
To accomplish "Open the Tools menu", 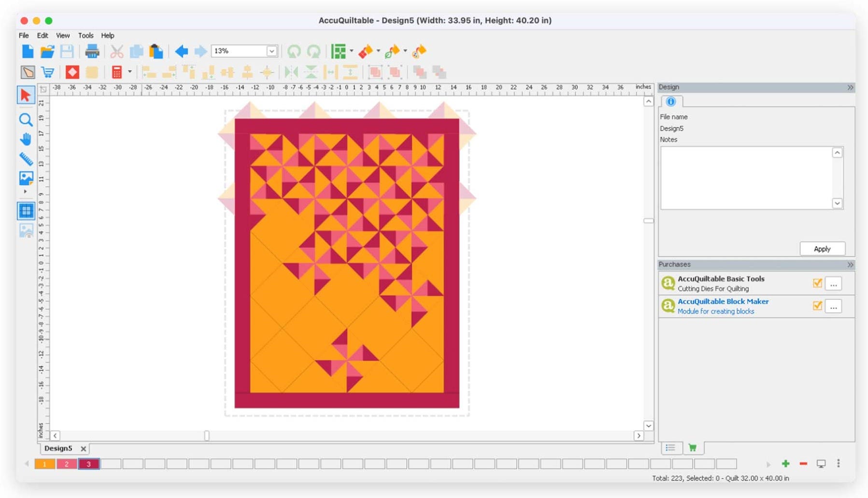I will pos(85,35).
